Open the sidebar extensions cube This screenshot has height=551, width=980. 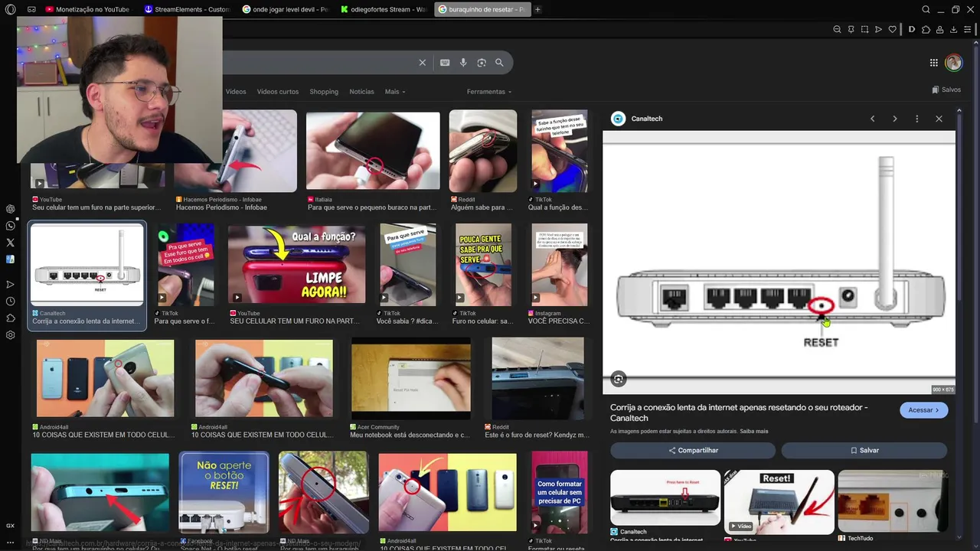[10, 318]
